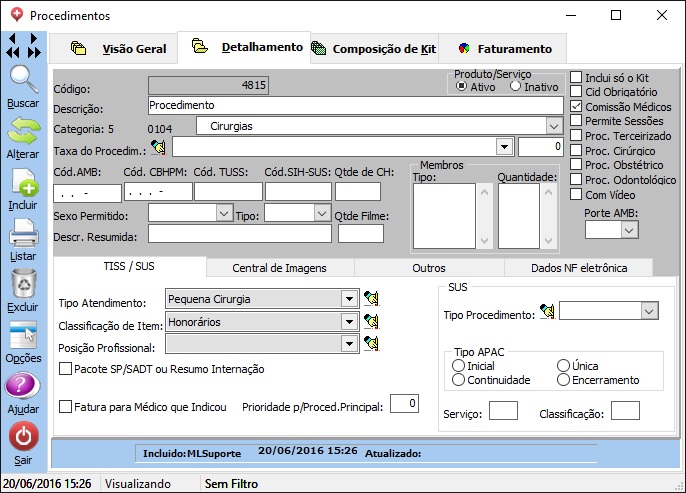Open the Central de Imagens tab
Screen dimensions: 686x493
[x=279, y=268]
